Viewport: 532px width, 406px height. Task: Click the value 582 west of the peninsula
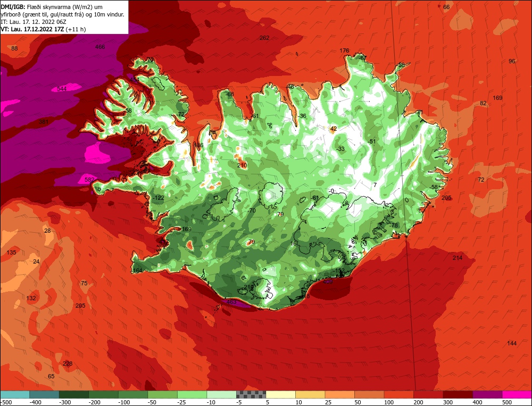tap(89, 180)
